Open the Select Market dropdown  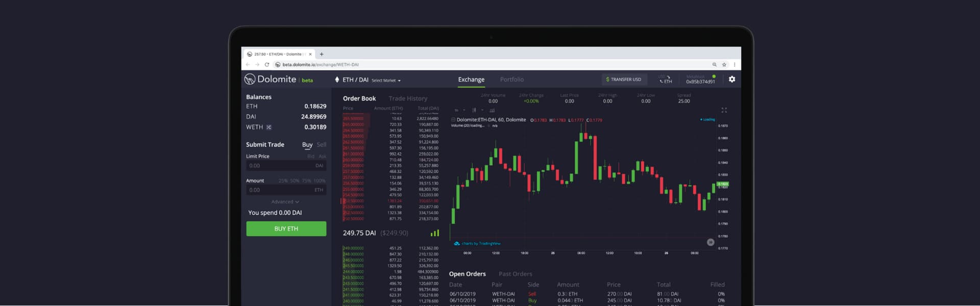(x=386, y=81)
